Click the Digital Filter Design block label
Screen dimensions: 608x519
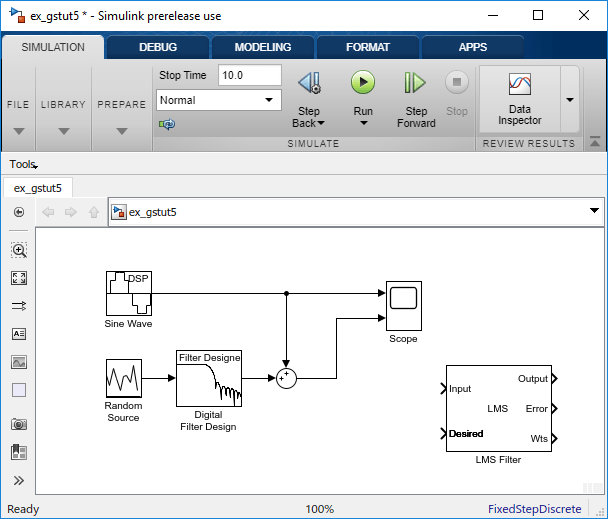(208, 420)
